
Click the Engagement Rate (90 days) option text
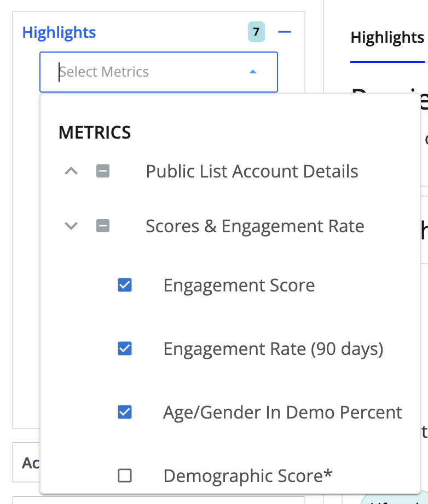click(x=274, y=349)
